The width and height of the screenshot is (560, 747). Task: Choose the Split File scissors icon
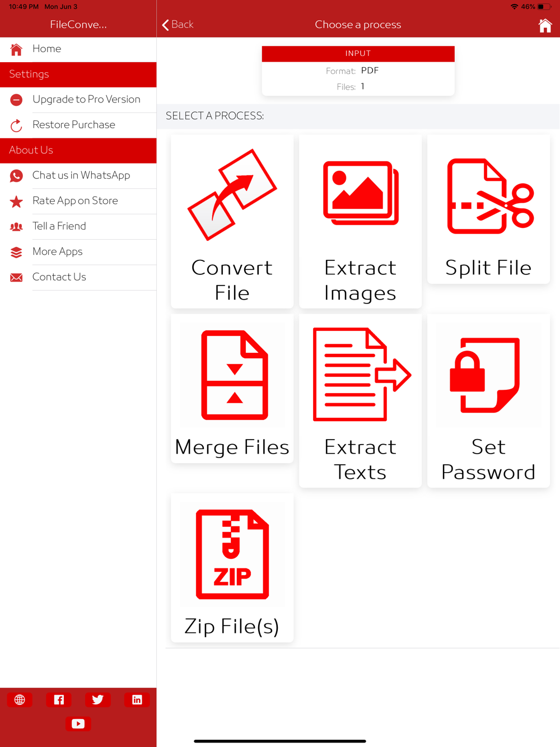[490, 196]
